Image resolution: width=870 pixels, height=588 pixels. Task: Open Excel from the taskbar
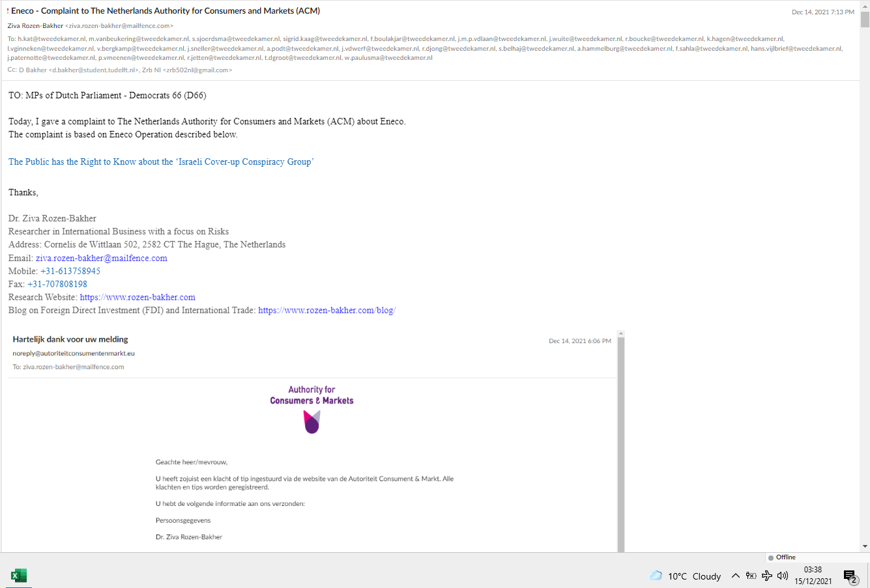point(19,576)
